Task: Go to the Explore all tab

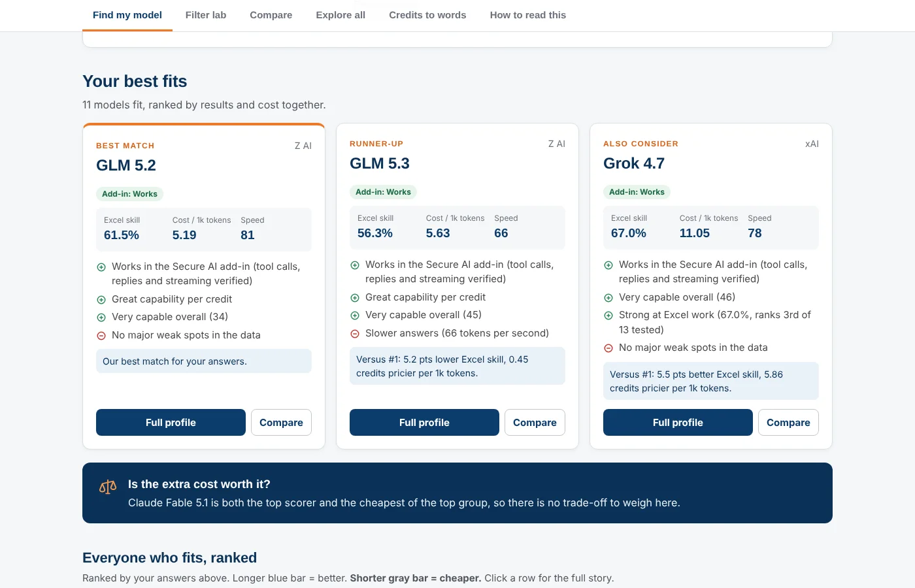Action: (341, 15)
